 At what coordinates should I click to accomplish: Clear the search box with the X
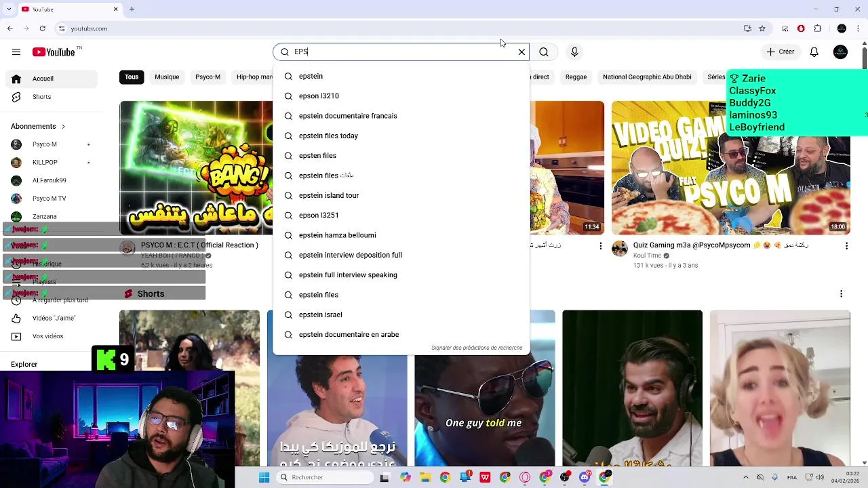click(x=521, y=52)
